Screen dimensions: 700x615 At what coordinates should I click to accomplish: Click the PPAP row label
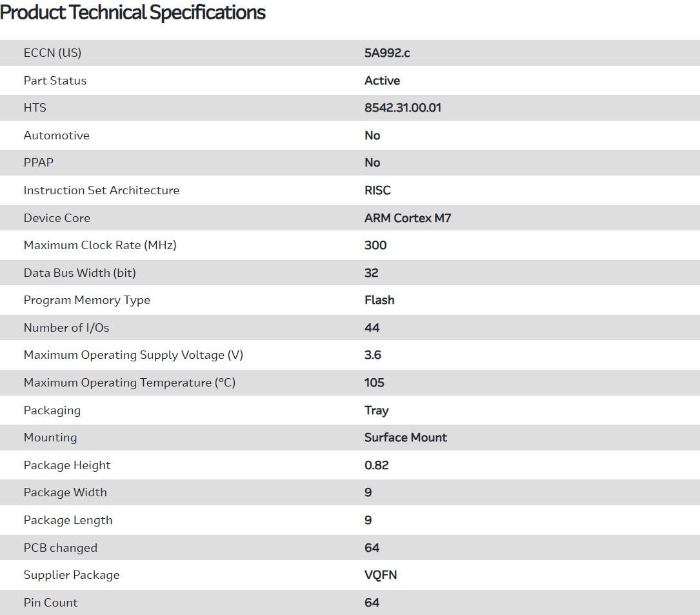tap(39, 163)
